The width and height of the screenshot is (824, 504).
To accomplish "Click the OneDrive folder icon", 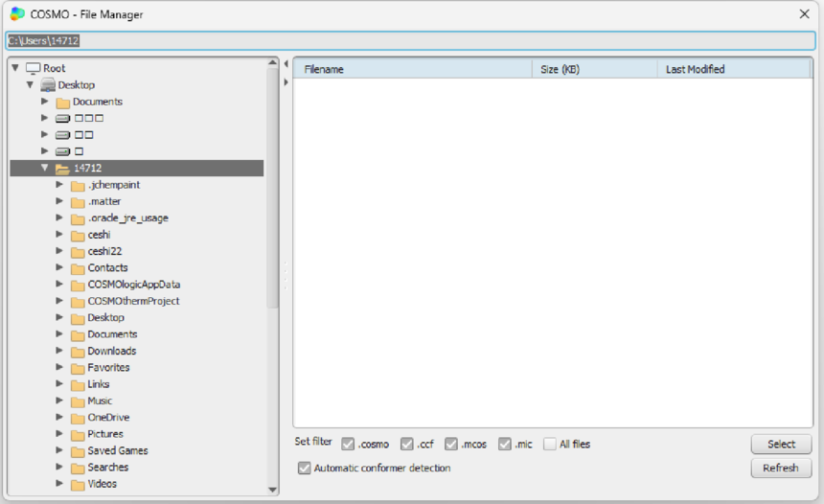I will [78, 418].
